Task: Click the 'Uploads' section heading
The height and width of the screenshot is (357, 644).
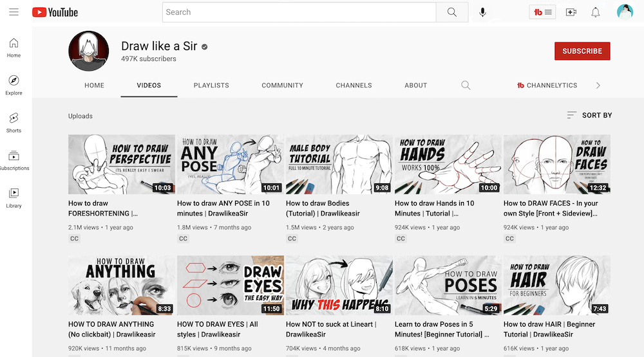Action: [x=80, y=116]
